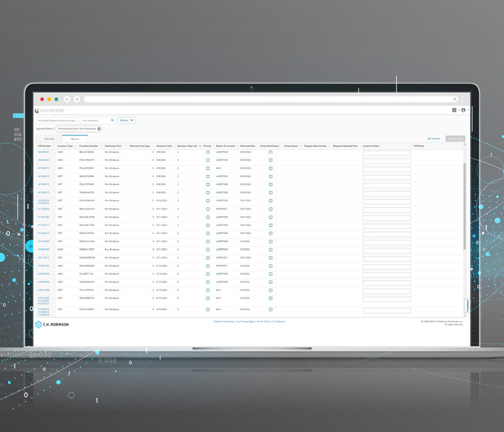Tick the Empty Notification checkbox in first row
Viewport: 504px width, 432px height.
pos(271,152)
